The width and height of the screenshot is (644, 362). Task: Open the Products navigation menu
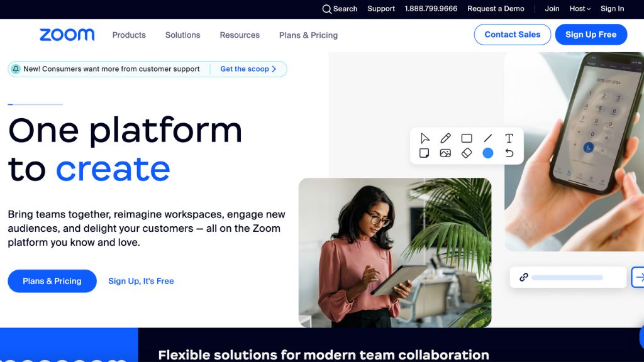pyautogui.click(x=129, y=35)
